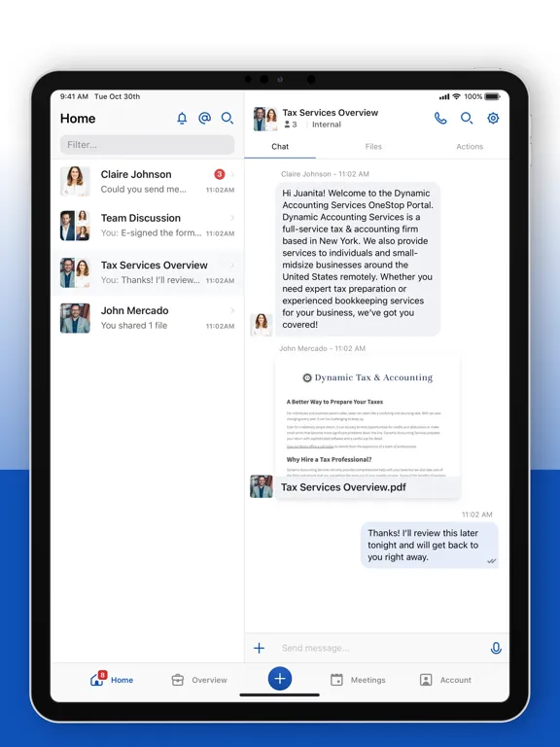Tap the 'Thanks! I'll review this later' message
The height and width of the screenshot is (747, 560).
(430, 545)
